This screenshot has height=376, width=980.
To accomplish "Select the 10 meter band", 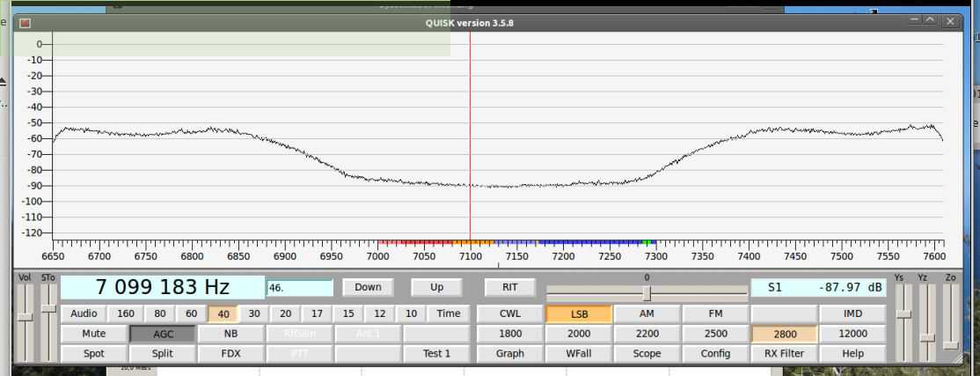I will coord(411,314).
